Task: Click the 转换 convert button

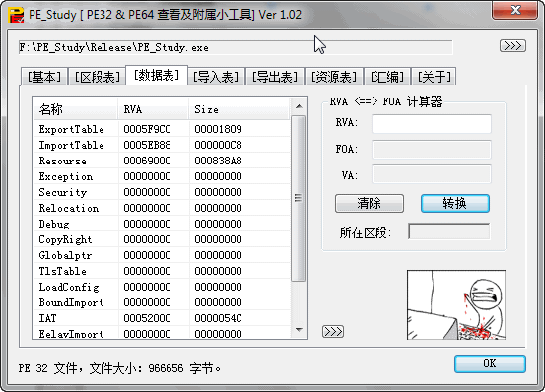Action: [455, 203]
